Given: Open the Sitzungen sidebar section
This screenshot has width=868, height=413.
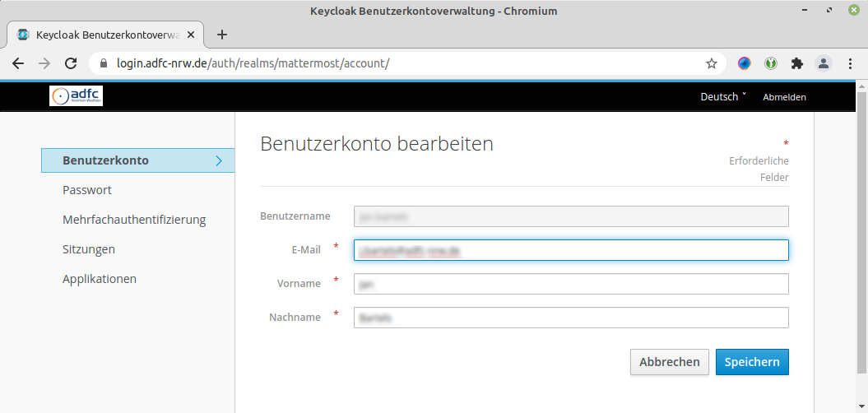Looking at the screenshot, I should point(89,249).
